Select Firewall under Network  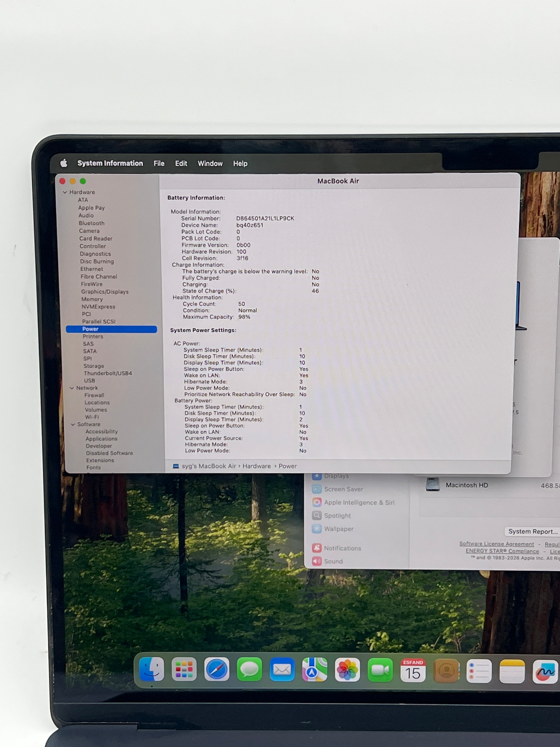click(94, 395)
